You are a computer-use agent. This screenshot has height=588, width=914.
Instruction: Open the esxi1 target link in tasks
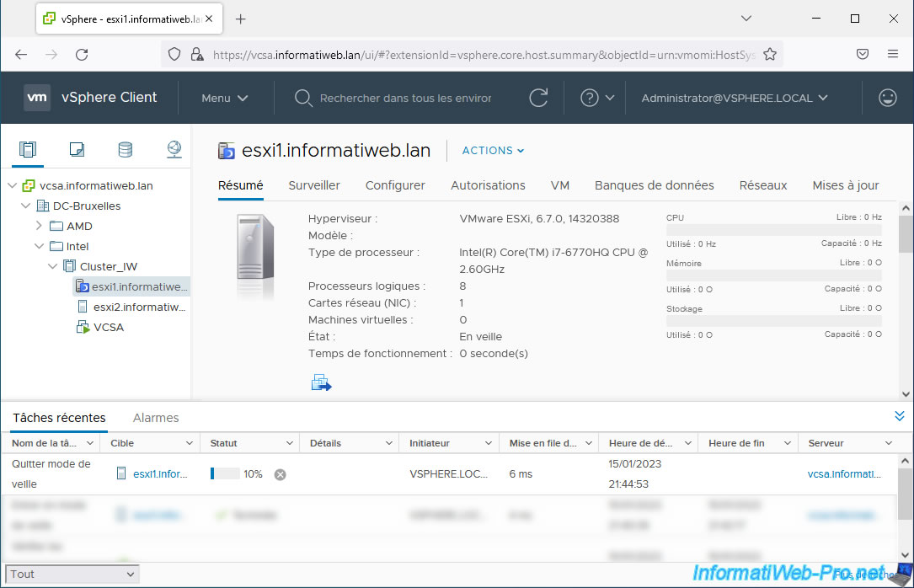coord(160,474)
